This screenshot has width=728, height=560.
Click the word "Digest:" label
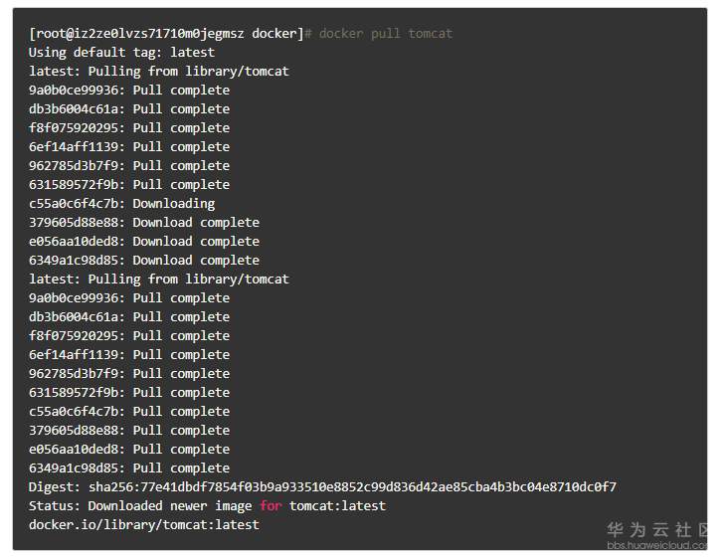tap(54, 487)
